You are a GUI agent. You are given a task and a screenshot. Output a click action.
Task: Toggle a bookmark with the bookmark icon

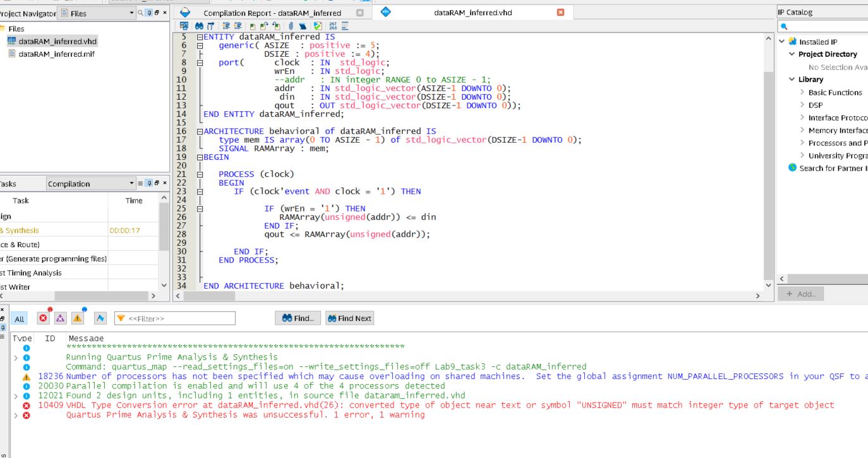click(x=253, y=26)
